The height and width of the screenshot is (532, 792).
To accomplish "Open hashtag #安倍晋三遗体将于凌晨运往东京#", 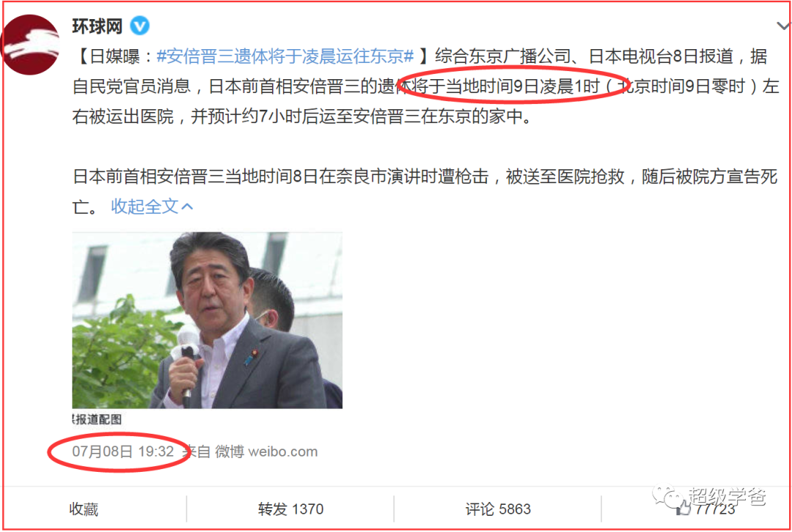I will pyautogui.click(x=285, y=56).
